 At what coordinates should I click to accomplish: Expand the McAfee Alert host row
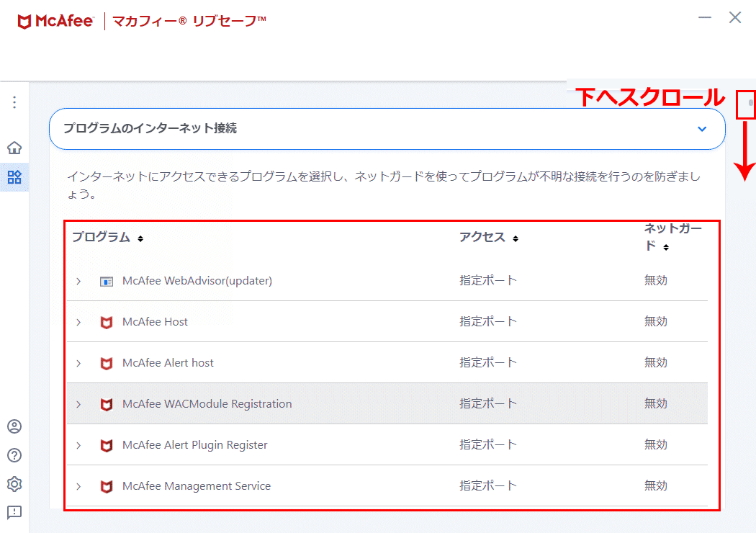pos(78,363)
